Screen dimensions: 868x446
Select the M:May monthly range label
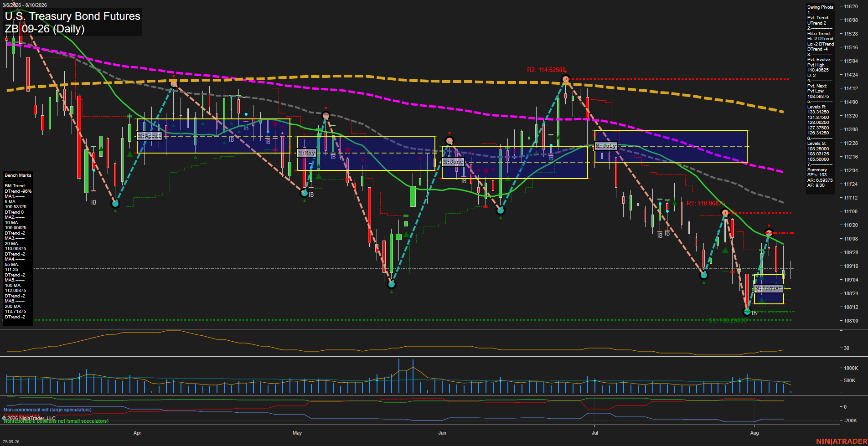(x=306, y=153)
